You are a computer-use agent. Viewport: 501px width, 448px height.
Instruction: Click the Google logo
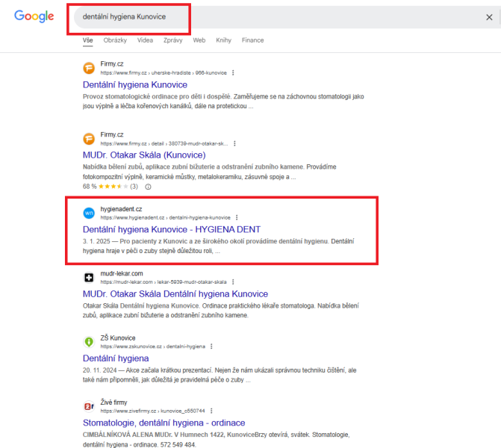pyautogui.click(x=34, y=16)
